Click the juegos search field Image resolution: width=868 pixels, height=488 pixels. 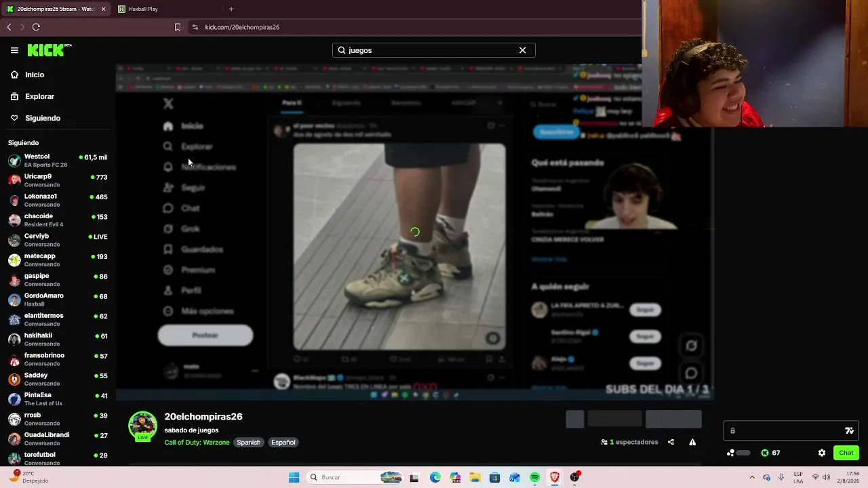pyautogui.click(x=433, y=50)
